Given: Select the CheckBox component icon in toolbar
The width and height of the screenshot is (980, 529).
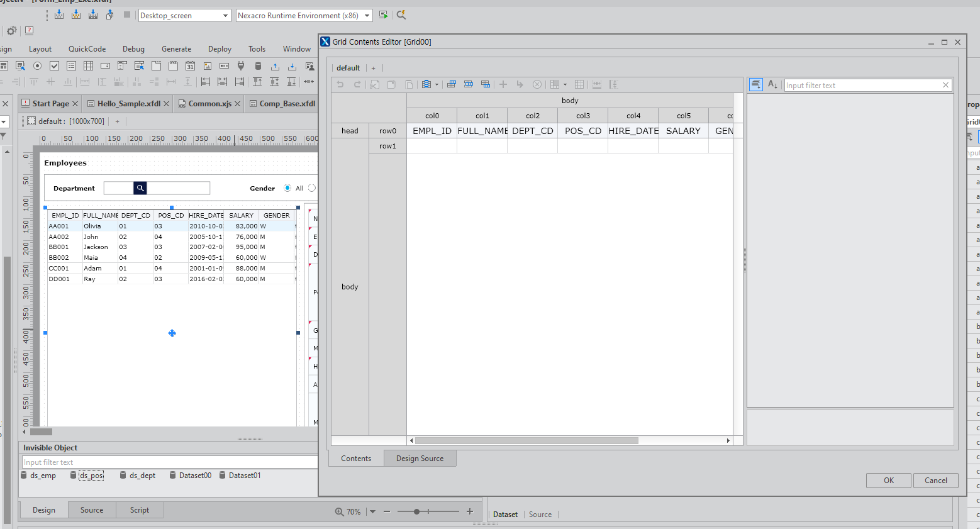Looking at the screenshot, I should 54,65.
